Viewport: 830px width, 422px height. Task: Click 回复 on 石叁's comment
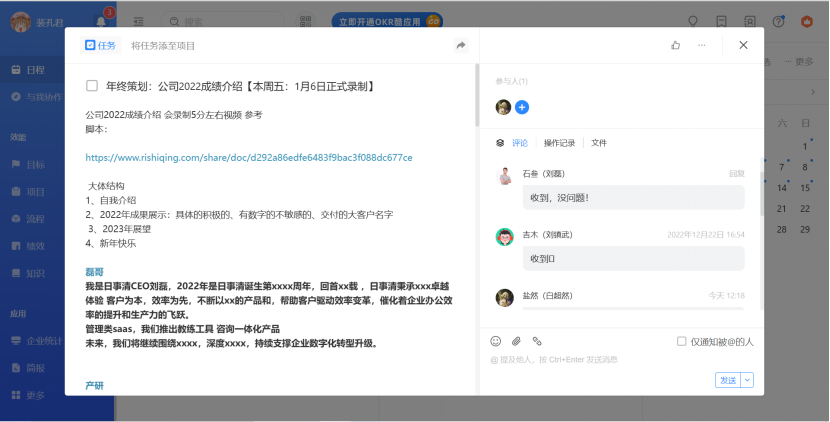point(737,174)
